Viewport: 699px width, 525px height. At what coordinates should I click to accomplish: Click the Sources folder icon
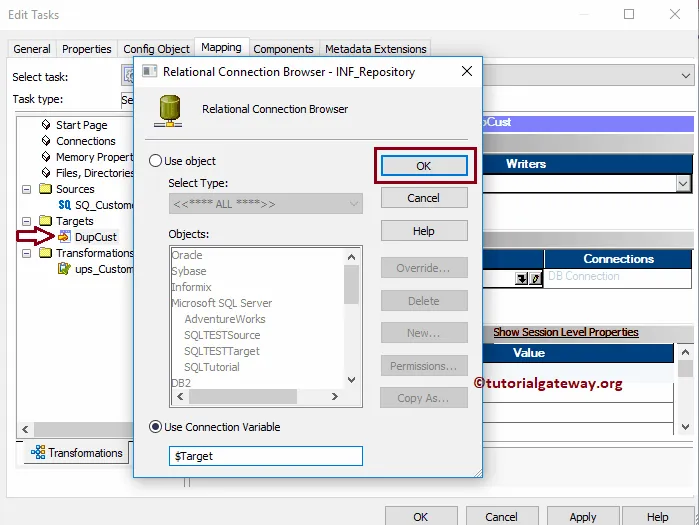pos(45,189)
